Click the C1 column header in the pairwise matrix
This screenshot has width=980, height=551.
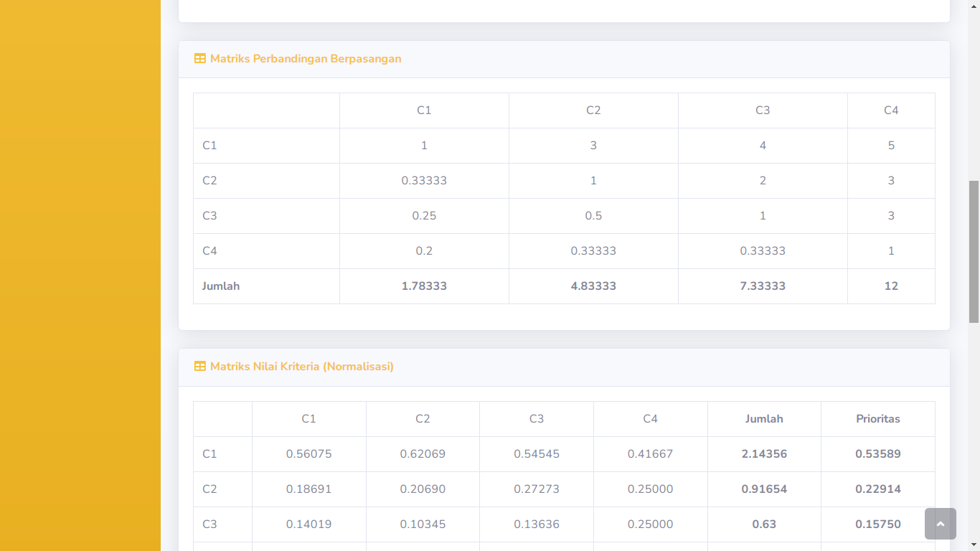click(x=424, y=110)
